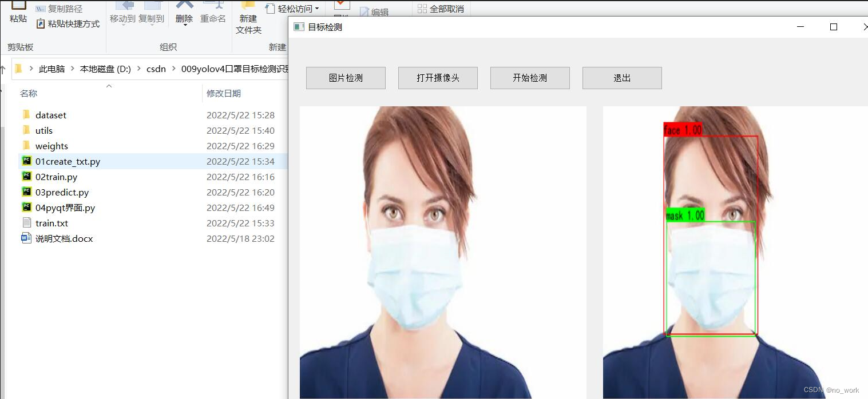Viewport: 868px width, 399px height.
Task: Sort files by the 修改日期 column header
Action: [224, 93]
